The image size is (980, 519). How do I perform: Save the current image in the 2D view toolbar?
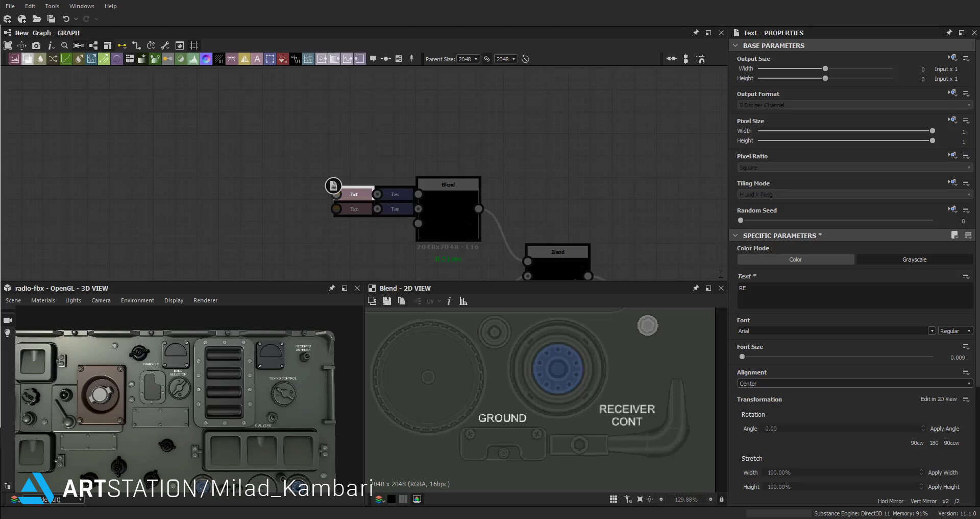coord(387,301)
